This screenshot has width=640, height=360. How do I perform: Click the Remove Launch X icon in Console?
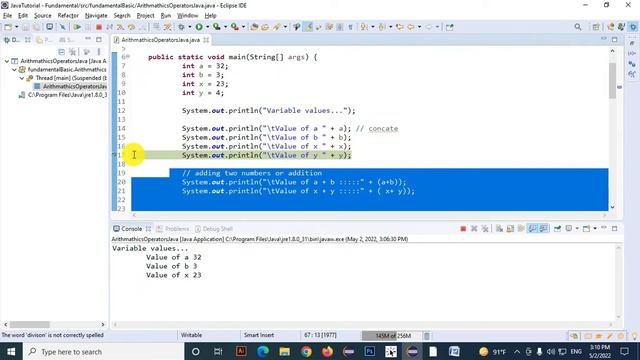tap(474, 229)
